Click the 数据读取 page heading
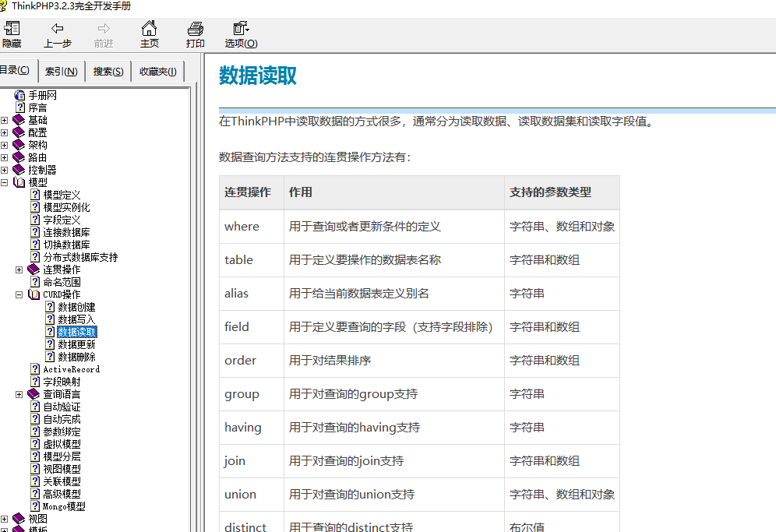This screenshot has height=532, width=776. pos(257,76)
